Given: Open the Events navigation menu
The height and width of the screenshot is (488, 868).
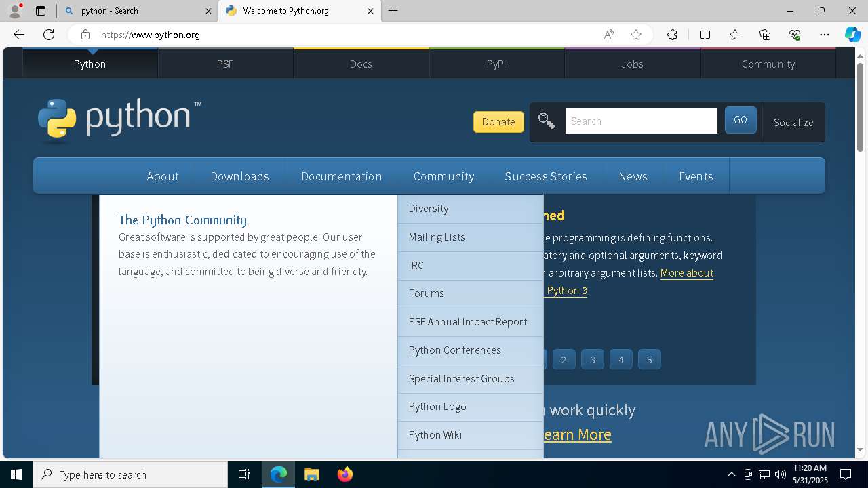Looking at the screenshot, I should pyautogui.click(x=696, y=176).
